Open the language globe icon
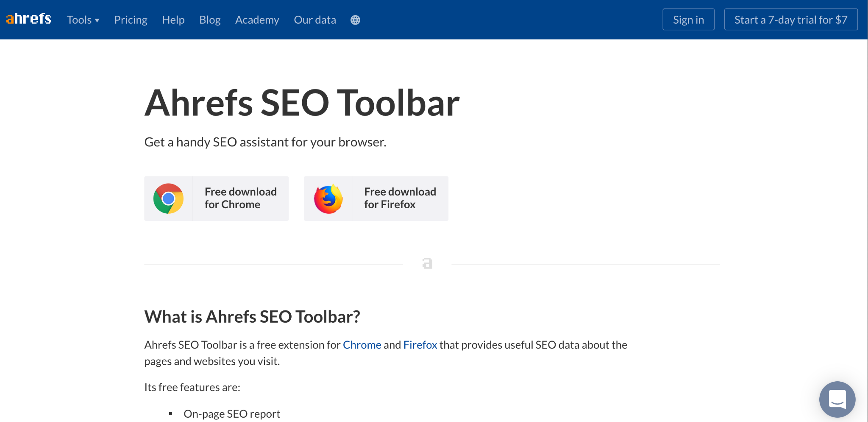The image size is (868, 422). tap(355, 20)
